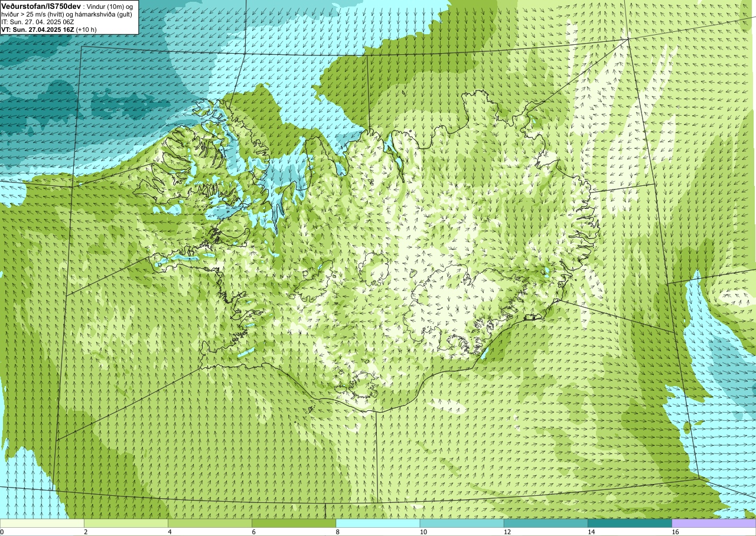The height and width of the screenshot is (536, 756).
Task: Click the dark green 6–8 legend swatch
Action: (294, 523)
